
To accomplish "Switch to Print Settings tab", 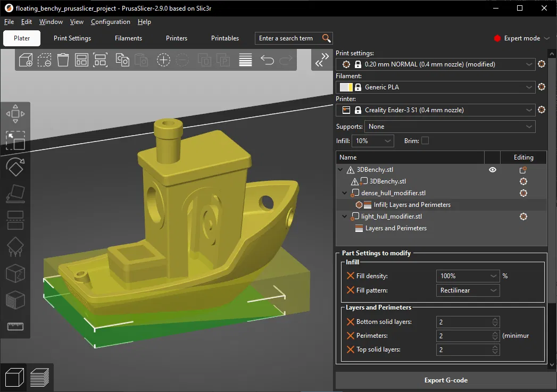I will [x=72, y=38].
